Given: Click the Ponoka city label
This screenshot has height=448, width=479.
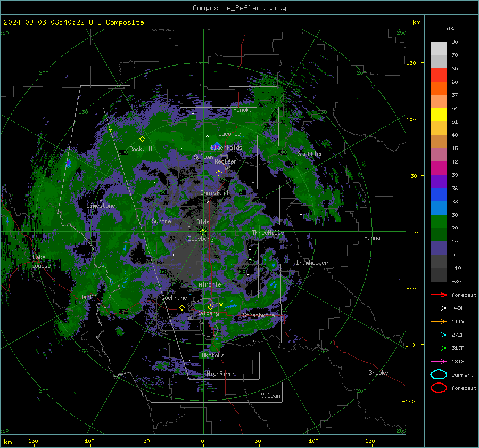Looking at the screenshot, I should [x=243, y=110].
